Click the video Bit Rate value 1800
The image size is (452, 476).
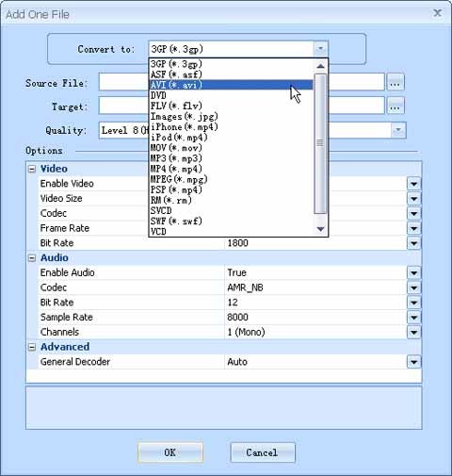[237, 243]
